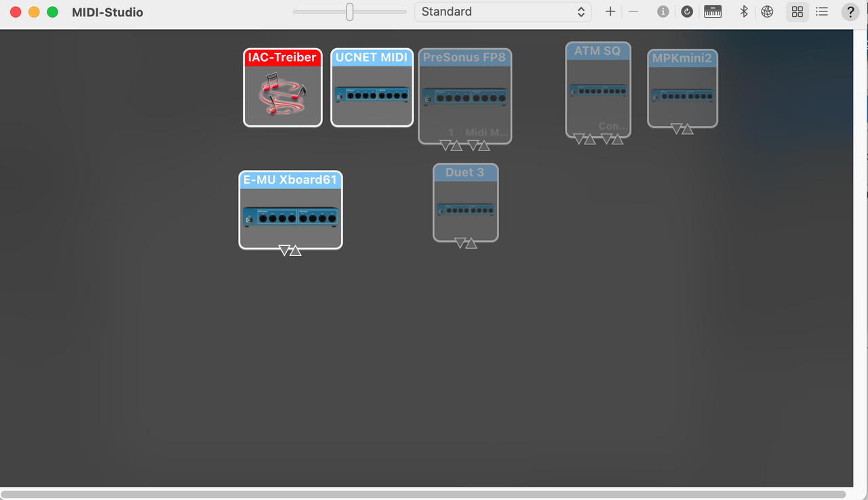
Task: Add a new device with plus button
Action: tap(610, 12)
